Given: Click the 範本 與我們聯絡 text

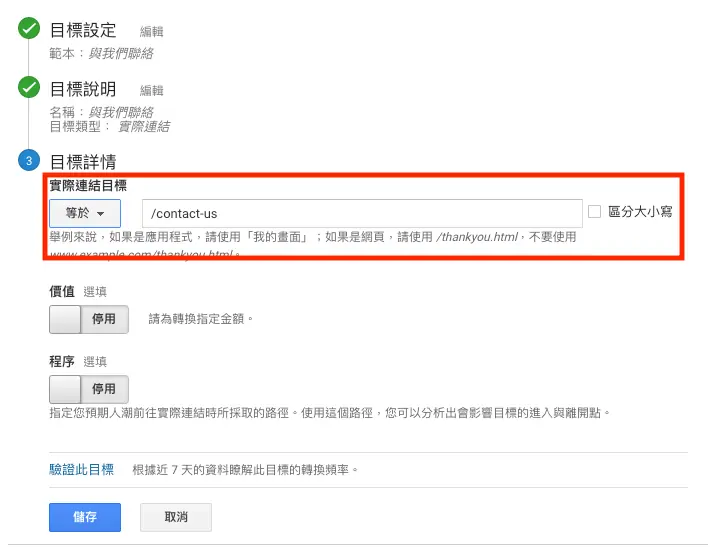Looking at the screenshot, I should [102, 54].
